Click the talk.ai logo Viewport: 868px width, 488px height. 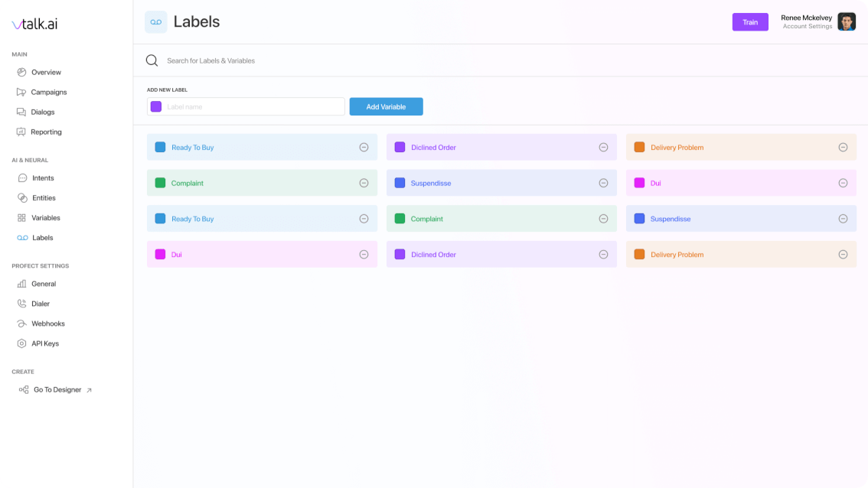pos(34,24)
